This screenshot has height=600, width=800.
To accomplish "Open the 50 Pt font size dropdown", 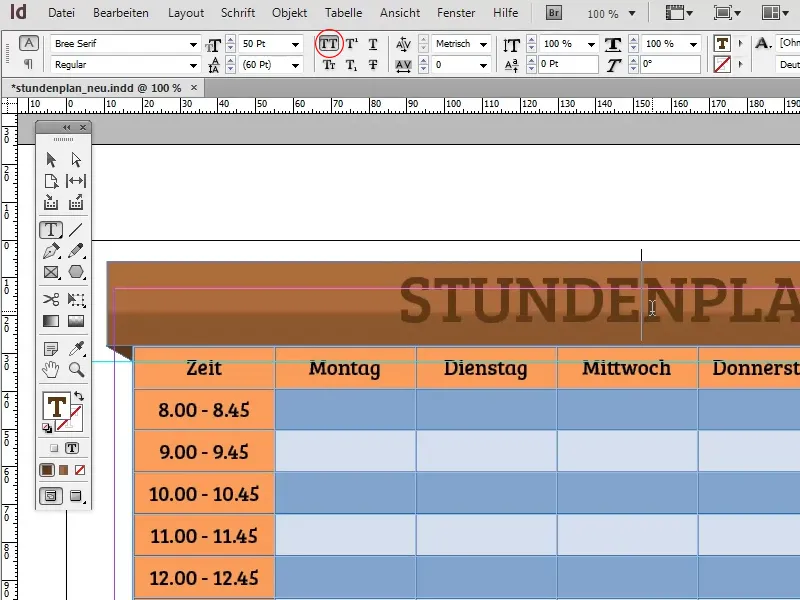I will pos(295,44).
